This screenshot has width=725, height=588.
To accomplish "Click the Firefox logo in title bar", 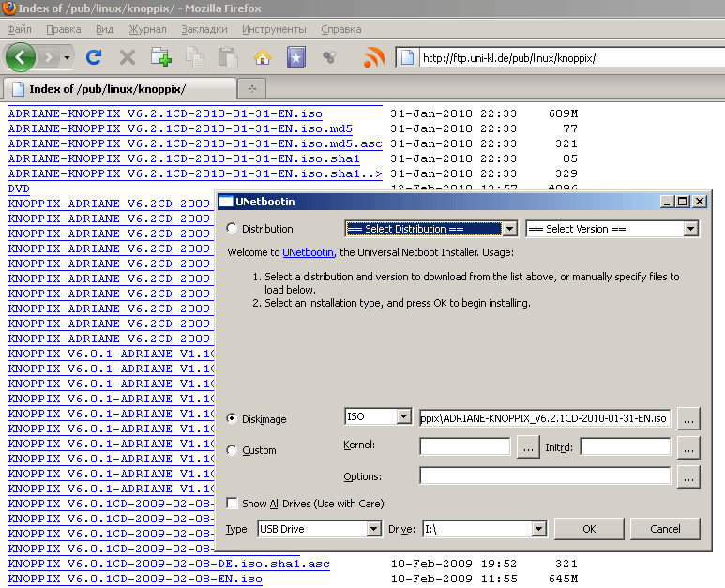I will [x=8, y=8].
